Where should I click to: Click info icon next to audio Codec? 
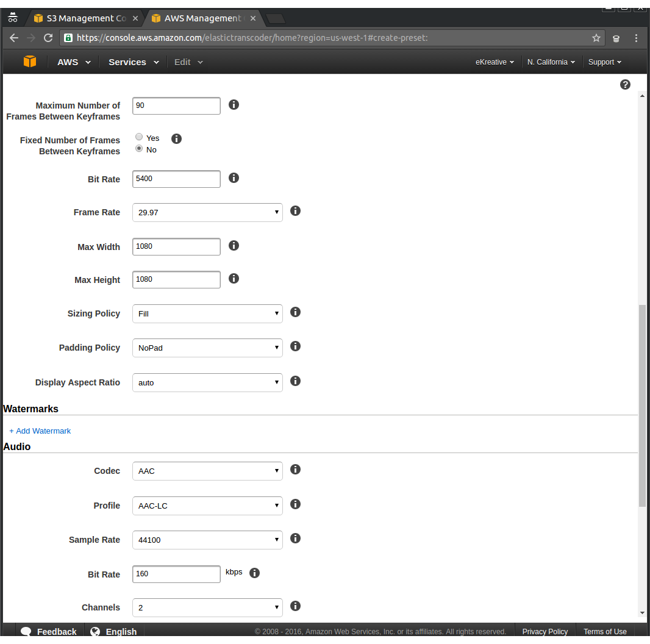click(295, 470)
